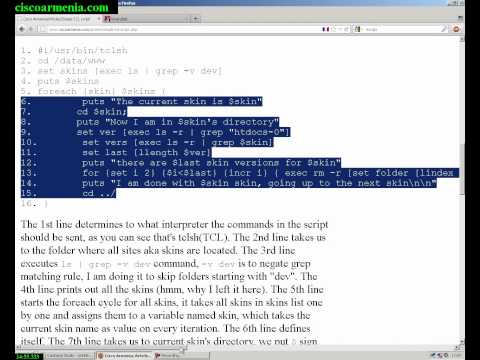Click the forward navigation arrow

point(31,29)
